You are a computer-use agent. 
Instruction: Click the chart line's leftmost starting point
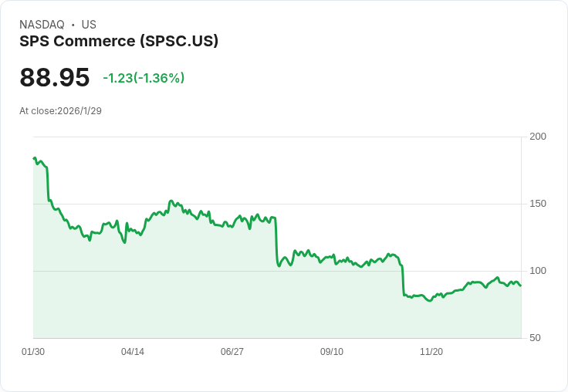coord(34,158)
